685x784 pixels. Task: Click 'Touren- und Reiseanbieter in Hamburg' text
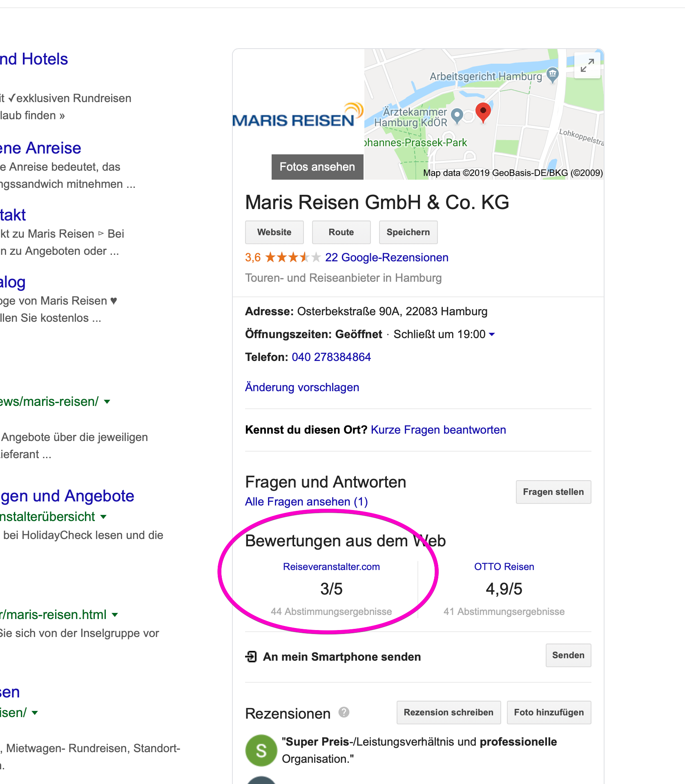344,278
